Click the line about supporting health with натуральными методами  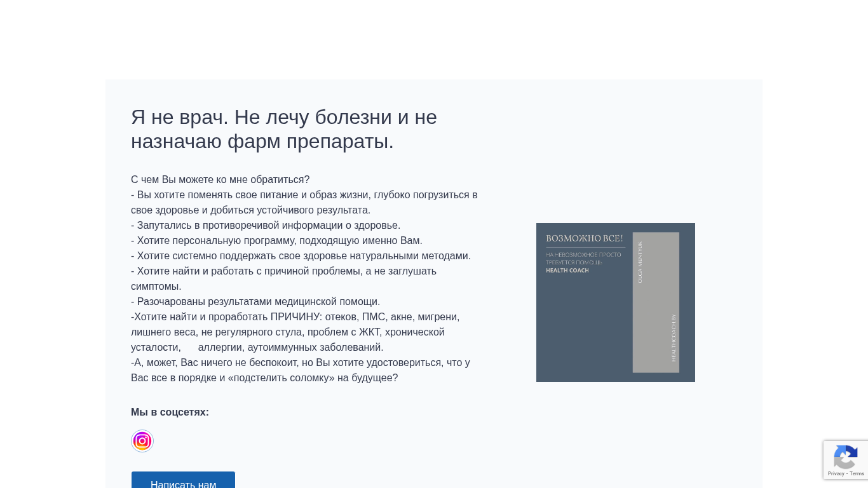301,256
